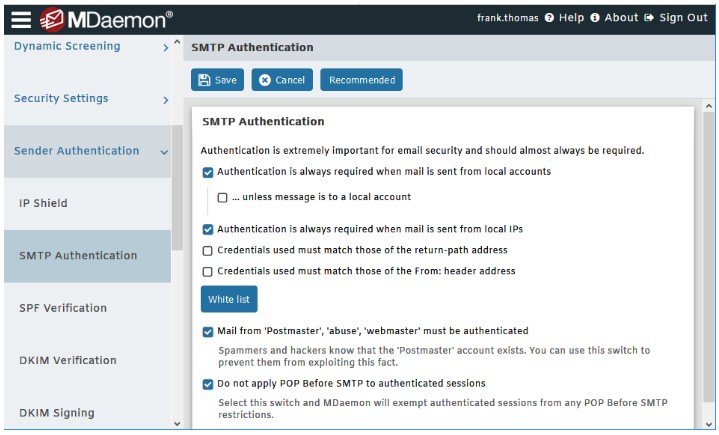Click the MDaemon envelope logo
The image size is (719, 435).
(51, 20)
